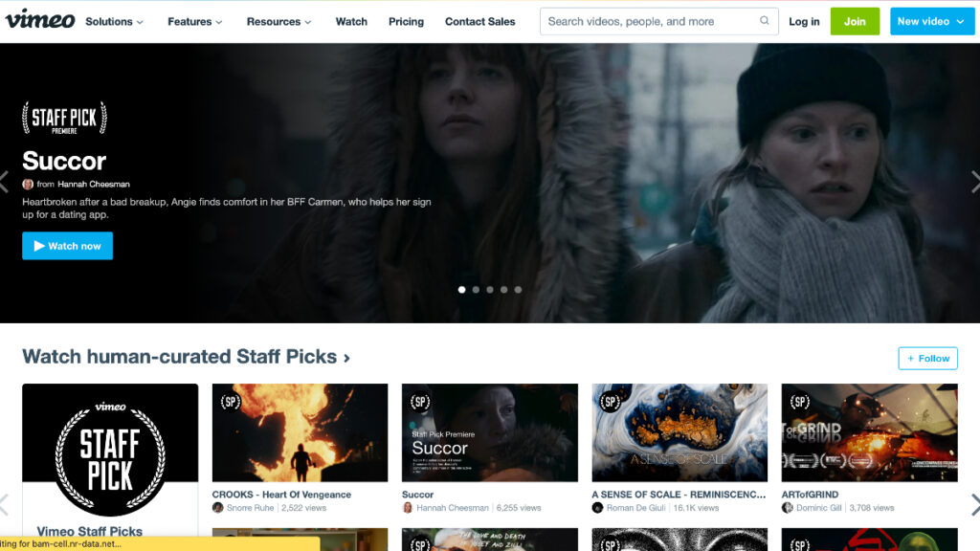Image resolution: width=980 pixels, height=551 pixels.
Task: Click the search magnifying glass icon
Action: click(x=764, y=20)
